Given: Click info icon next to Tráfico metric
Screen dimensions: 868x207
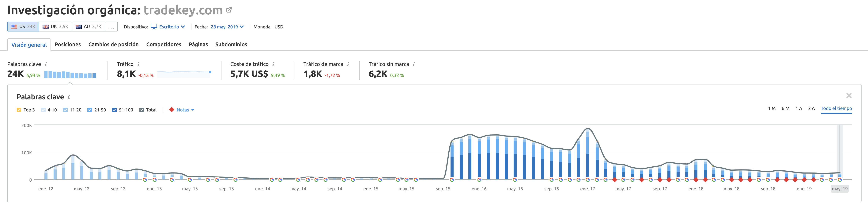Looking at the screenshot, I should point(138,64).
